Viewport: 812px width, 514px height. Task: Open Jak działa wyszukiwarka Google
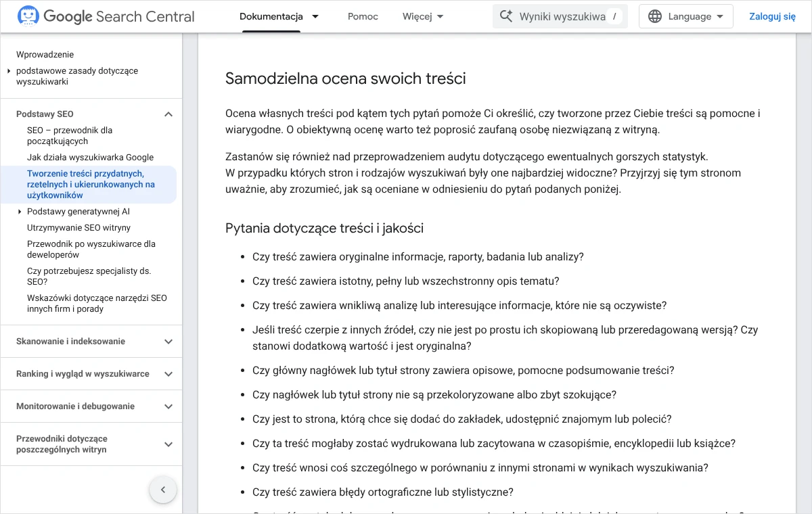click(x=90, y=158)
